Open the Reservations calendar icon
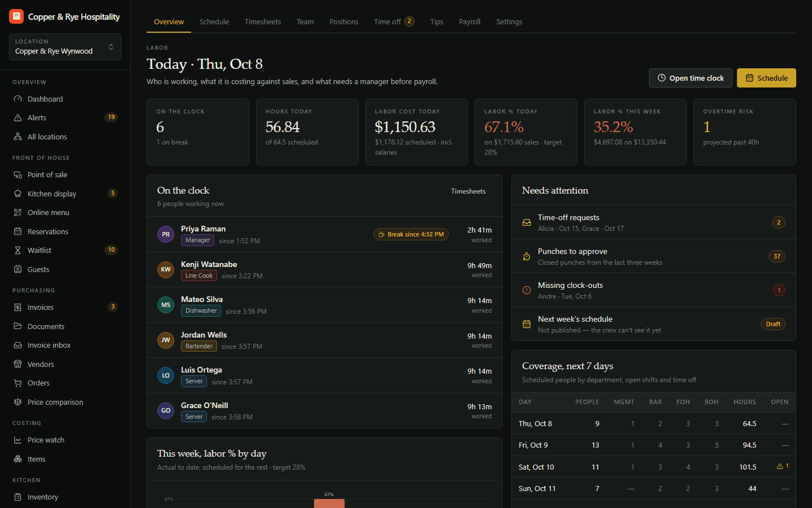The image size is (812, 508). pos(17,231)
